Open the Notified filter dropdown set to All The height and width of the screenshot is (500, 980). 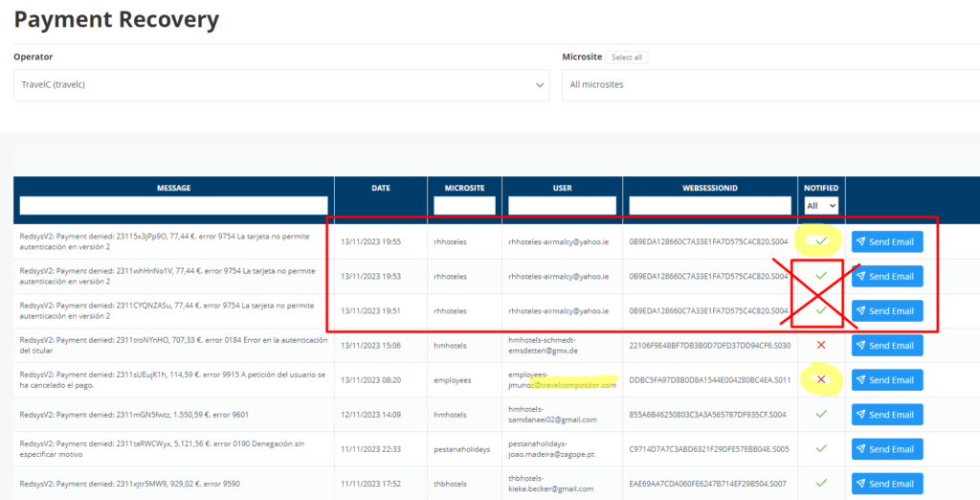pos(821,205)
